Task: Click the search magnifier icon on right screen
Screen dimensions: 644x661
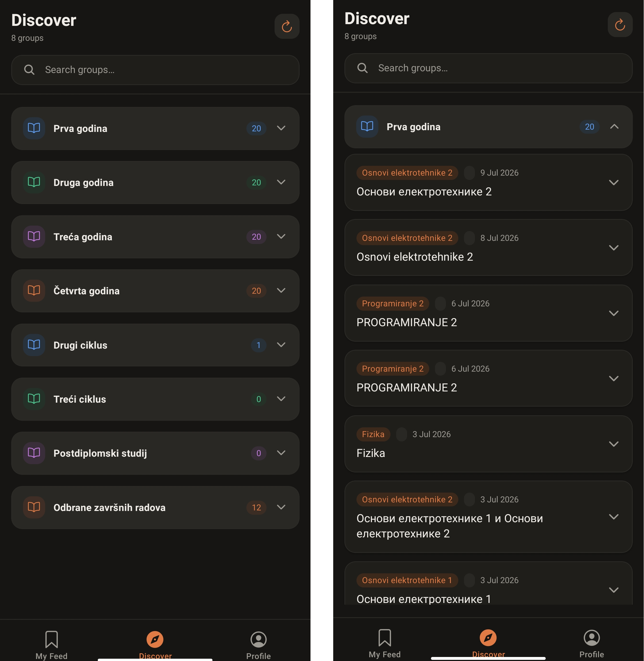Action: (362, 68)
